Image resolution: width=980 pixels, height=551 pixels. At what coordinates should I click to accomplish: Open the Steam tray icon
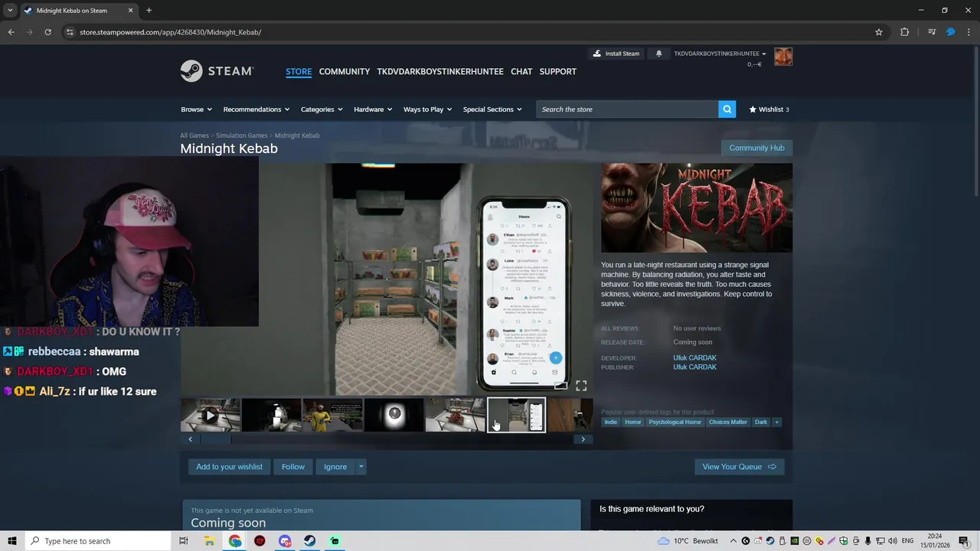coord(770,541)
